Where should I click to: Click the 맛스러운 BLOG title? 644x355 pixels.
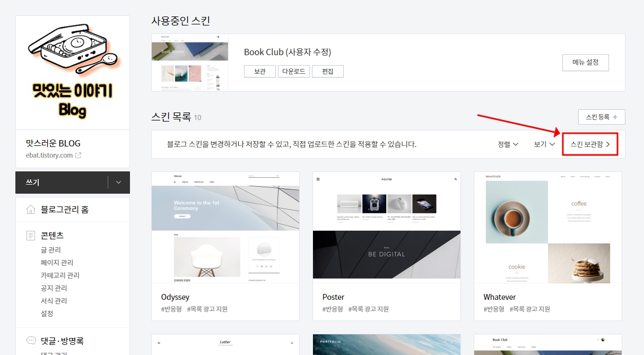point(53,143)
